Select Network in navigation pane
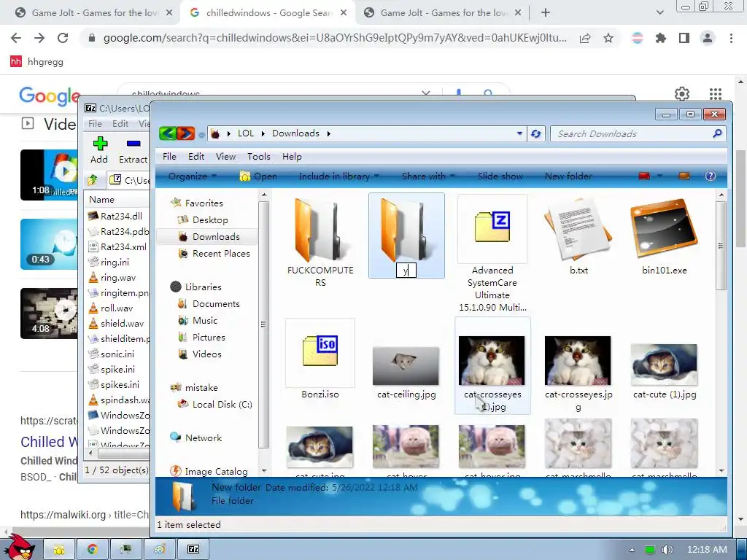 203,437
